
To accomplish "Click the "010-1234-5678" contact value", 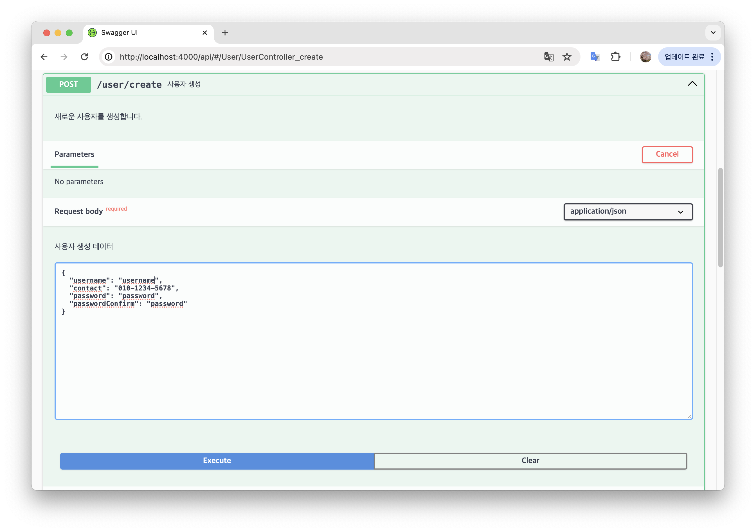I will (145, 288).
